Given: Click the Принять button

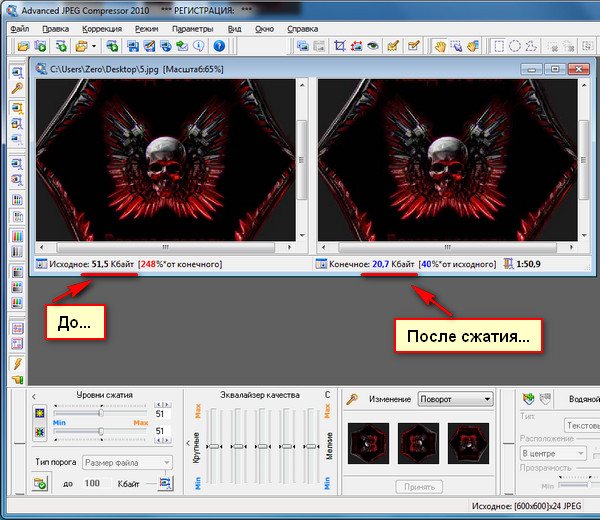Looking at the screenshot, I should click(419, 487).
